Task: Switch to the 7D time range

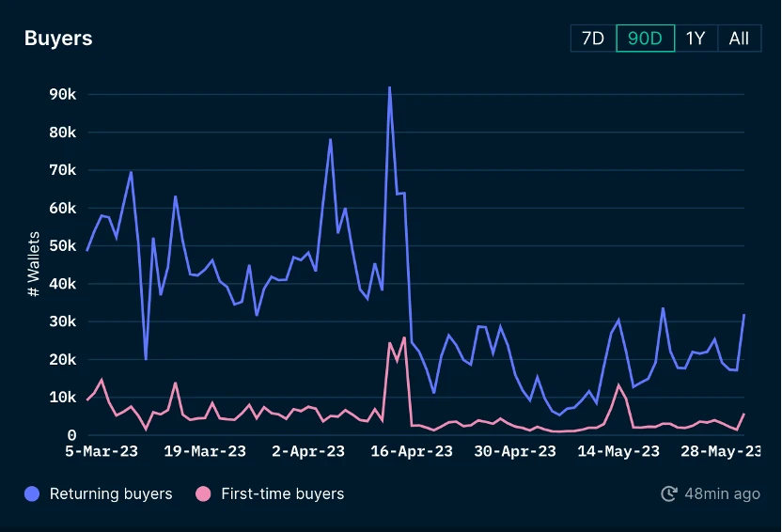Action: (x=593, y=39)
